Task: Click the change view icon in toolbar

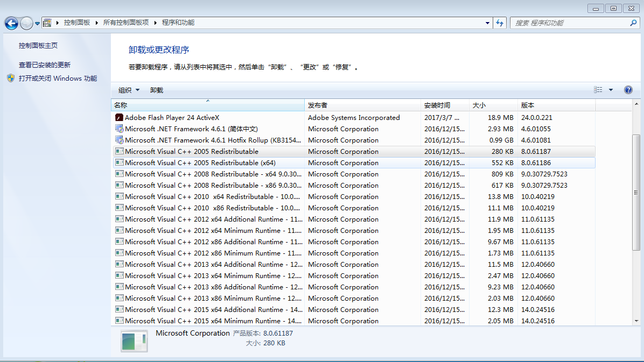Action: point(598,90)
